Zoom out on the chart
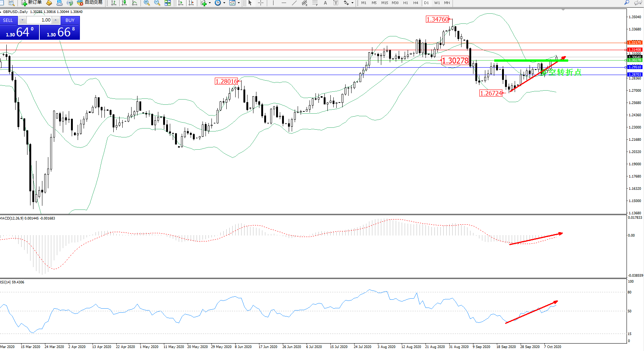 point(157,3)
